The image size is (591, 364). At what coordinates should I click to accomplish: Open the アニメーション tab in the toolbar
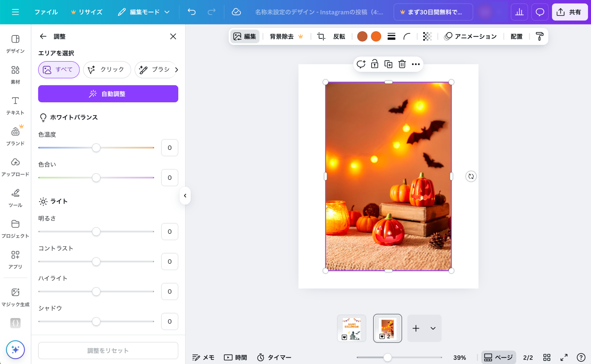click(470, 36)
